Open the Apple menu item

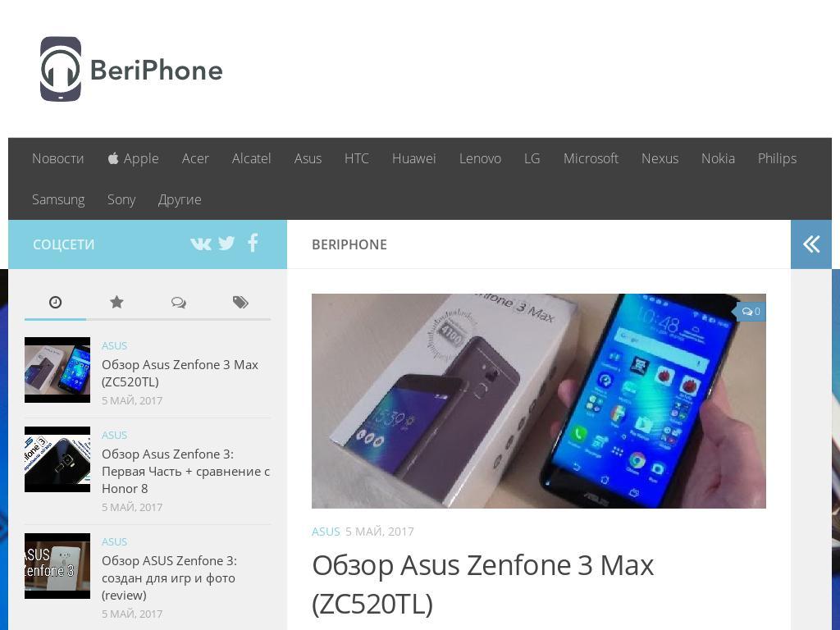point(133,158)
